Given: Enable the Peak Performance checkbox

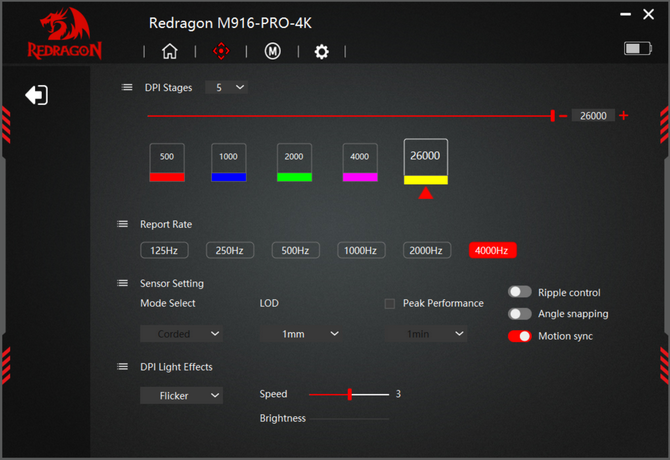Looking at the screenshot, I should [390, 304].
